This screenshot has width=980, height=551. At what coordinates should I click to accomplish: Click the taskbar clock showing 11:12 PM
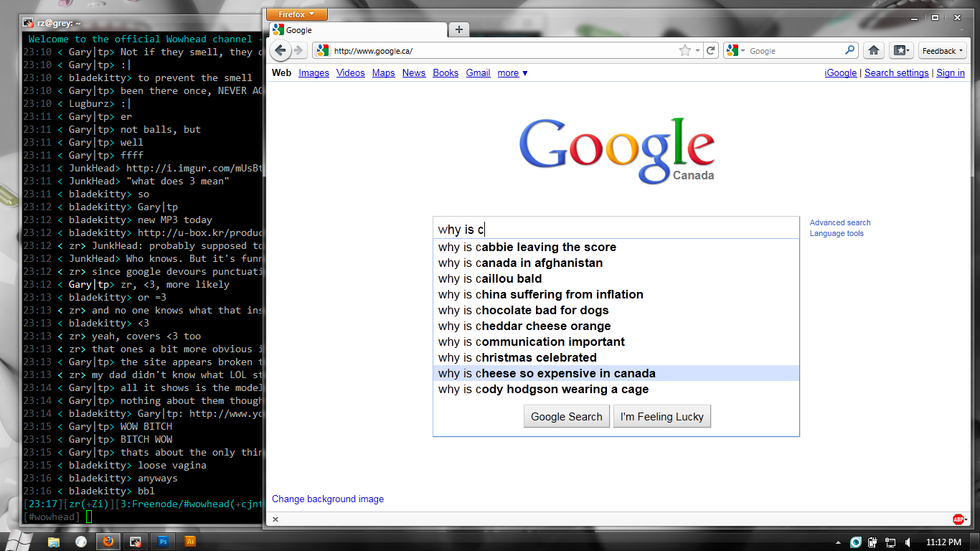[943, 542]
